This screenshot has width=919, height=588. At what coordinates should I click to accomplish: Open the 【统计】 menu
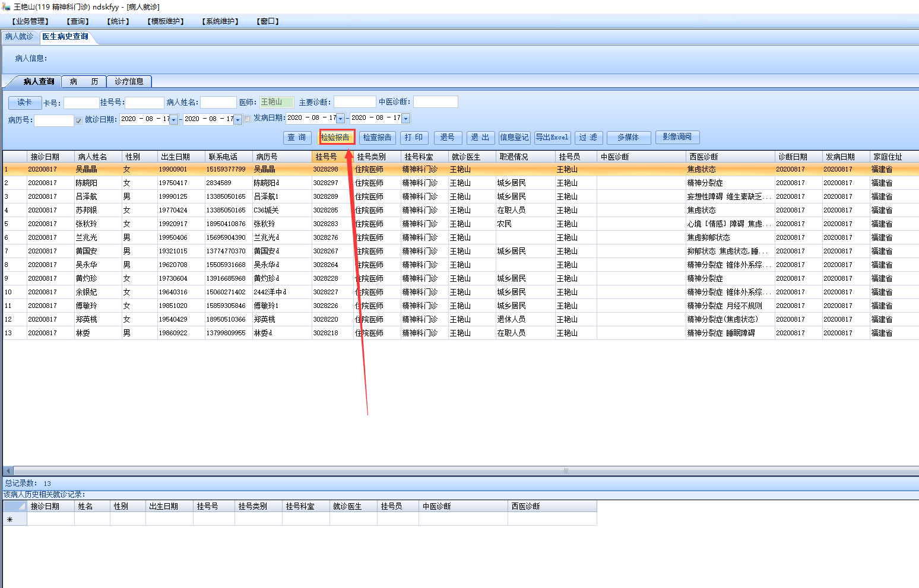coord(118,21)
